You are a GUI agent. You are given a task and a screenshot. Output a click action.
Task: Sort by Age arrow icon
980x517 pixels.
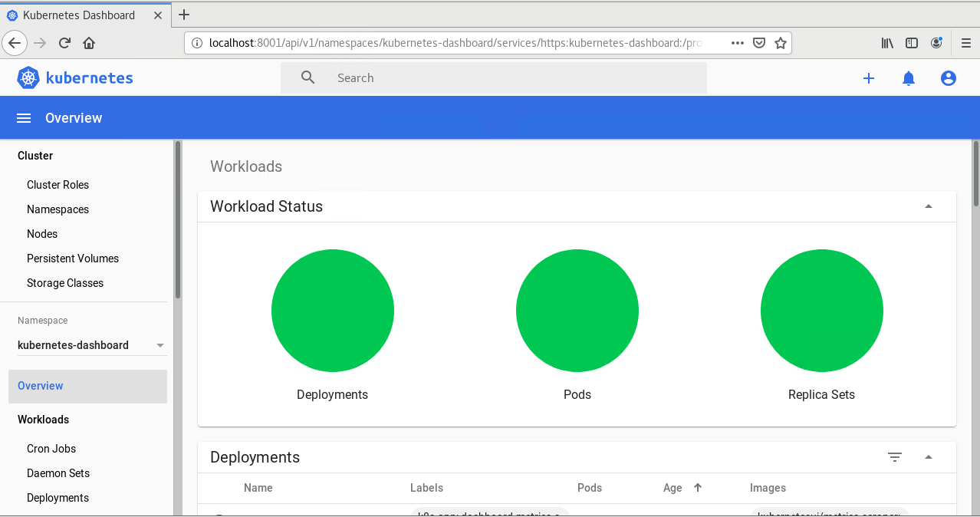pos(698,488)
